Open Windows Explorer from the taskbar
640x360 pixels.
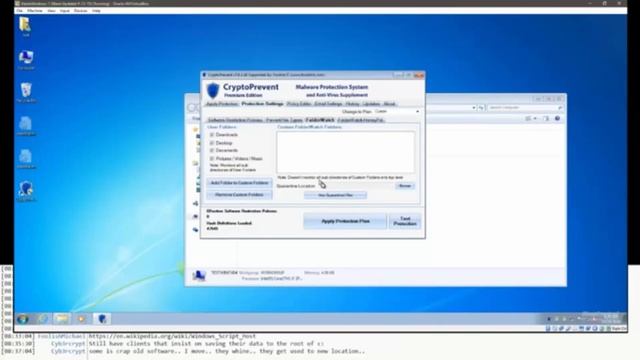pyautogui.click(x=62, y=319)
